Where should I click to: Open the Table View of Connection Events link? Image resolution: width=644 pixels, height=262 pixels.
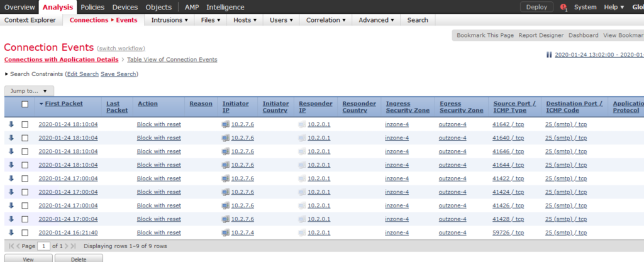click(x=172, y=60)
